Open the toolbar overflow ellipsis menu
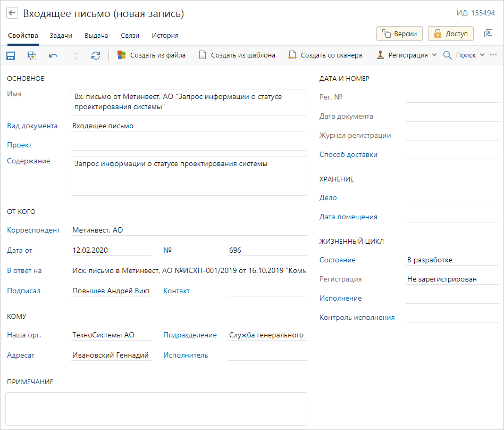Viewport: 504px width, 430px height. pos(493,55)
